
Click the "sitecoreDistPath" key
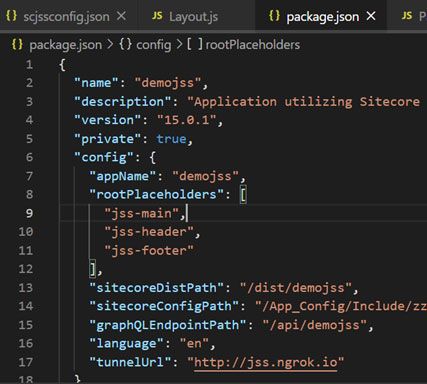156,288
